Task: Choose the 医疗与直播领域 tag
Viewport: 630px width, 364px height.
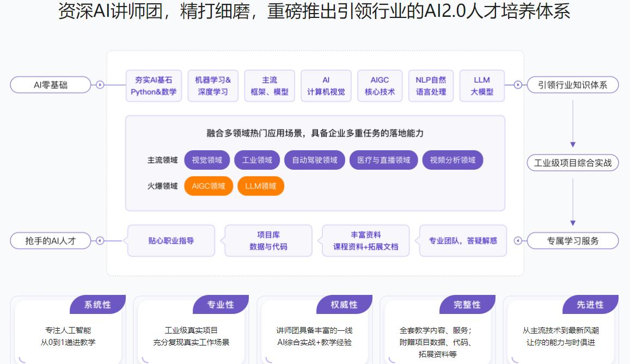Action: pyautogui.click(x=384, y=160)
